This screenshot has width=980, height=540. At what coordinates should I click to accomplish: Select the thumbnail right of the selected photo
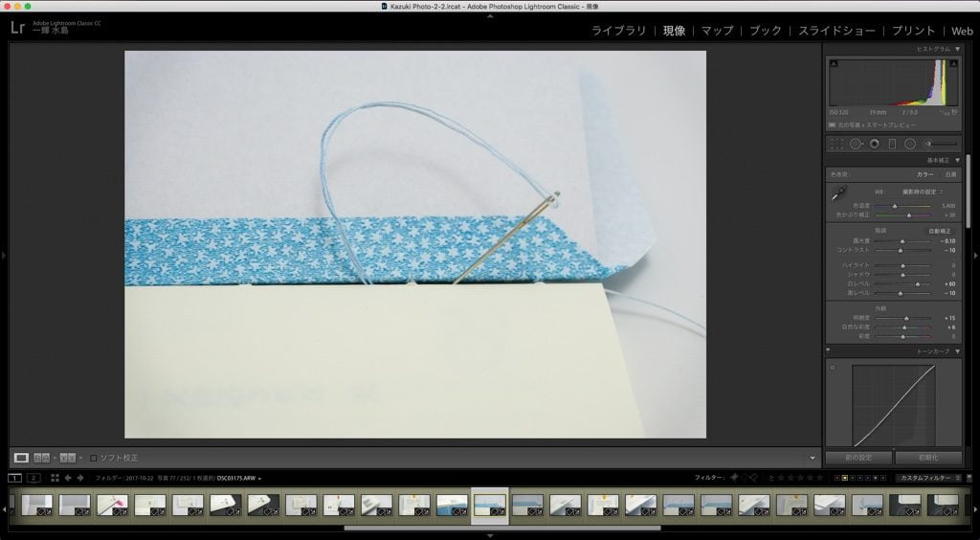click(527, 505)
